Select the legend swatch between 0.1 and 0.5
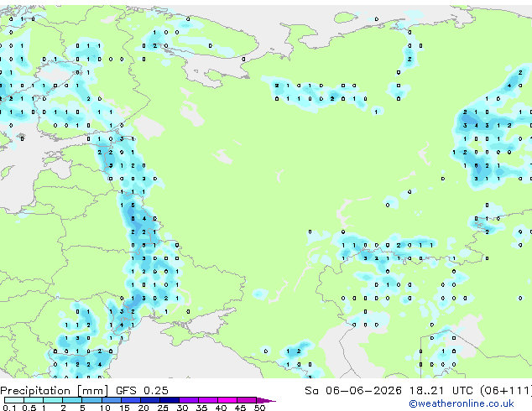The image size is (532, 411). tap(14, 400)
